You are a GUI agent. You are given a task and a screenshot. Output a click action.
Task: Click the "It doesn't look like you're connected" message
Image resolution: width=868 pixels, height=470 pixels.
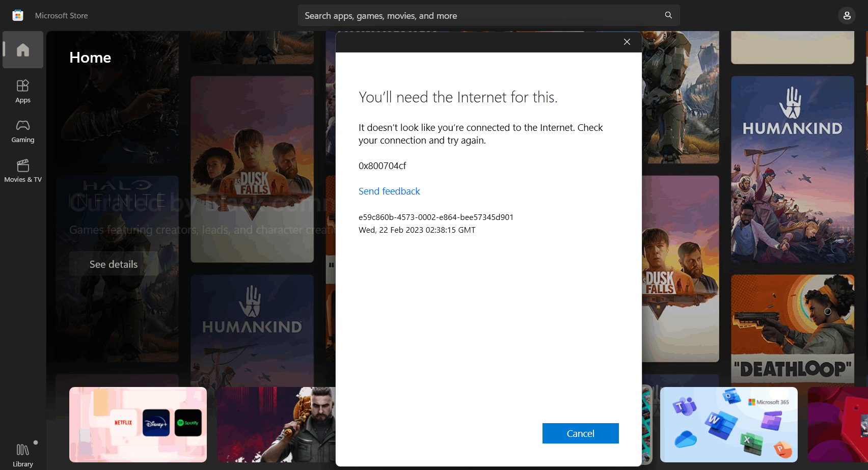(x=480, y=134)
